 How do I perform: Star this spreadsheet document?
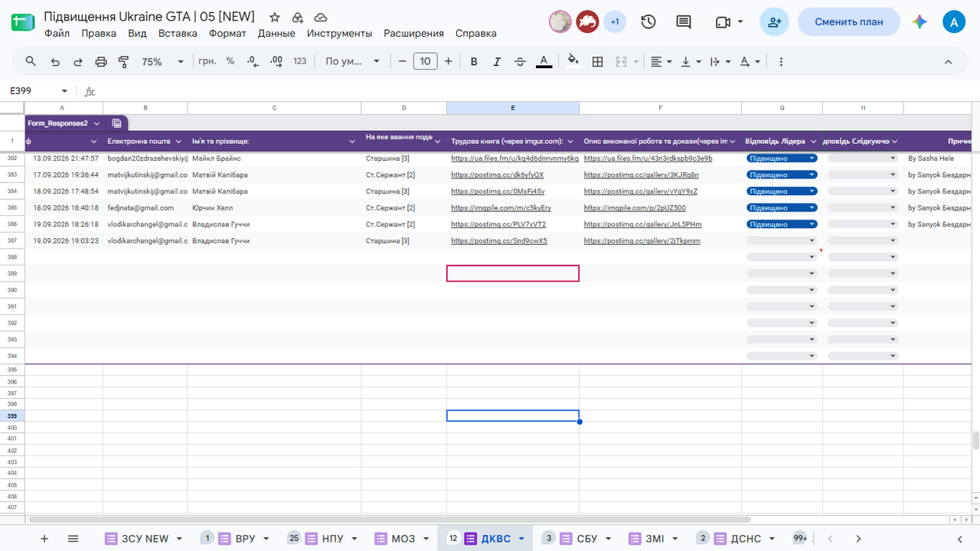[275, 17]
